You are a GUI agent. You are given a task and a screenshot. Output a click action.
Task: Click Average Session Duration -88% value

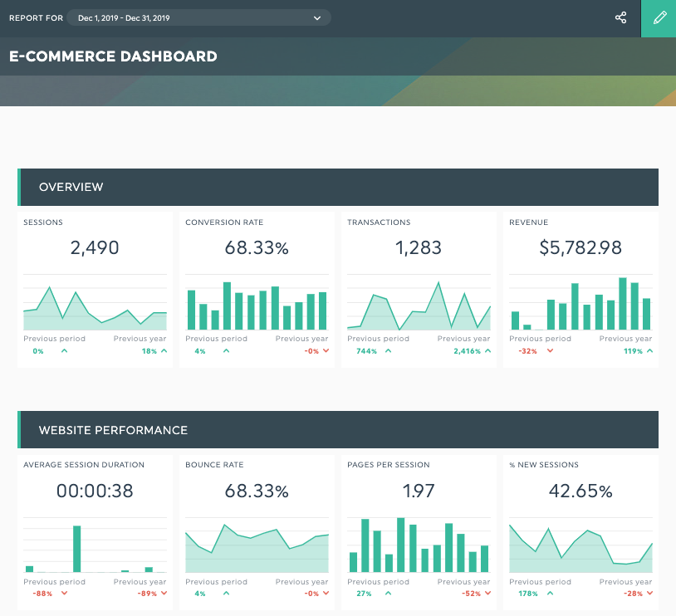[x=42, y=594]
